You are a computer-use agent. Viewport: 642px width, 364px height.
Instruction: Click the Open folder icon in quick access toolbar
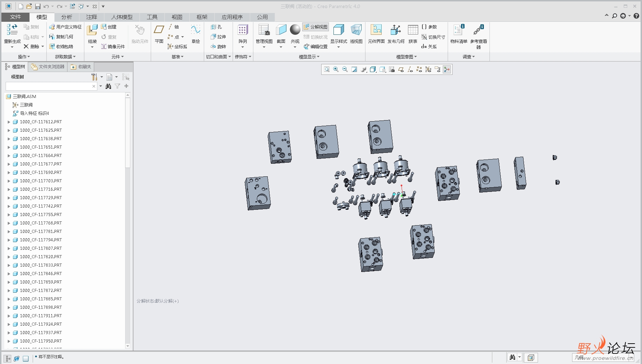(x=29, y=6)
